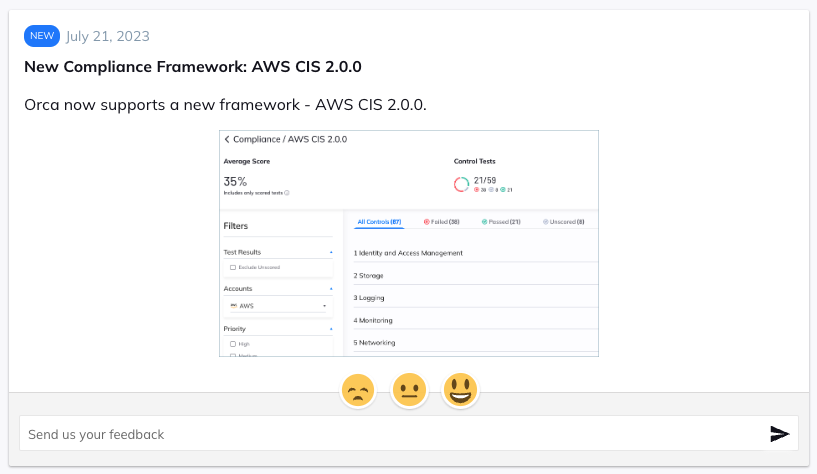Viewport: 817px width, 474px height.
Task: Collapse the 'Test Results' filter section
Action: point(331,252)
